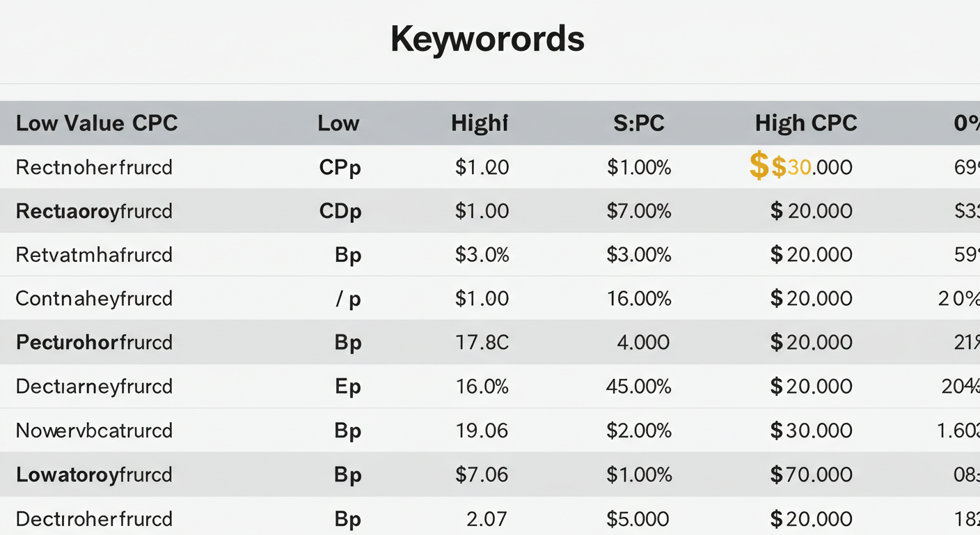
Task: Open the Rectnoherfrurcd keyword row
Action: point(490,167)
